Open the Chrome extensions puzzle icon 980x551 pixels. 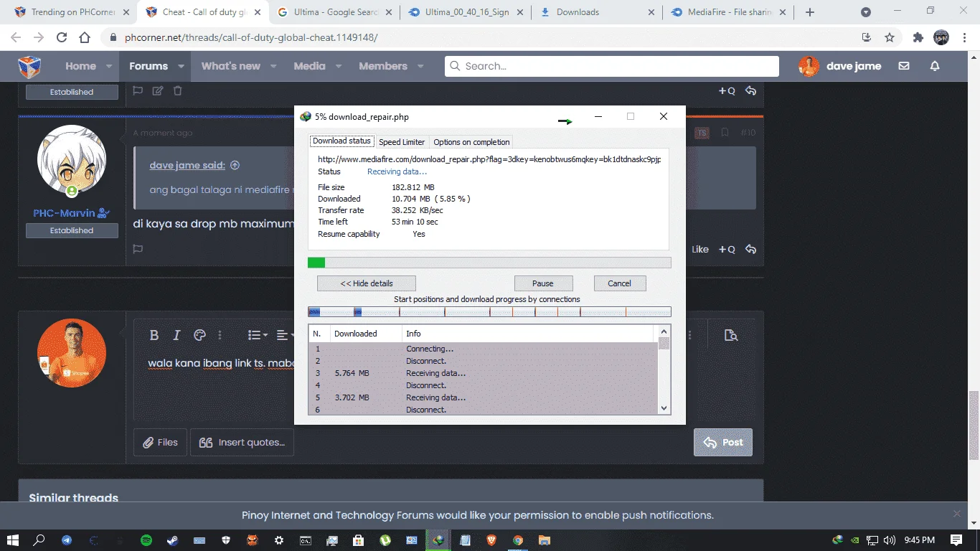[x=918, y=37]
